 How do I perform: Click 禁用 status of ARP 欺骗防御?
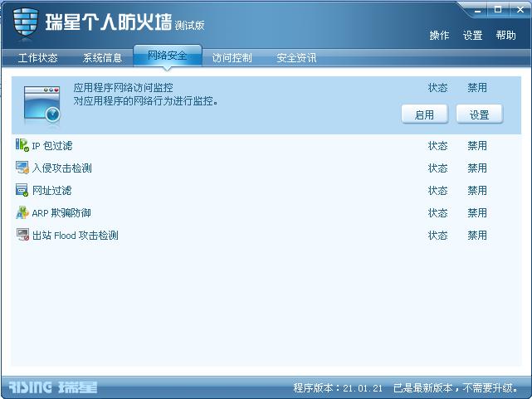pos(477,213)
